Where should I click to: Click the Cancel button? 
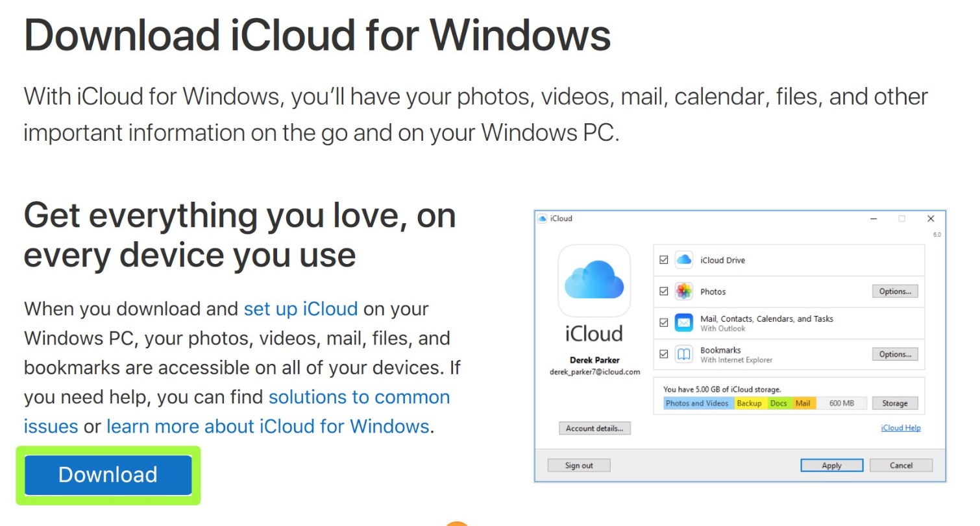(901, 465)
